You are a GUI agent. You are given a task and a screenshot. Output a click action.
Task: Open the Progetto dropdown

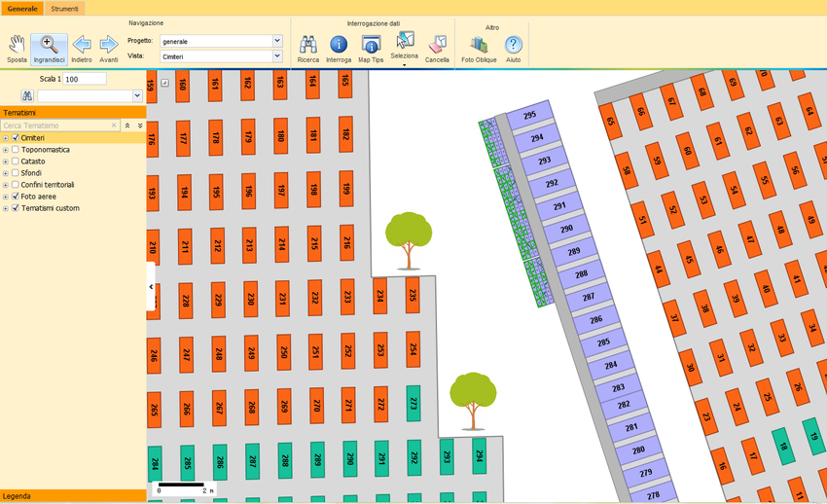click(x=277, y=41)
